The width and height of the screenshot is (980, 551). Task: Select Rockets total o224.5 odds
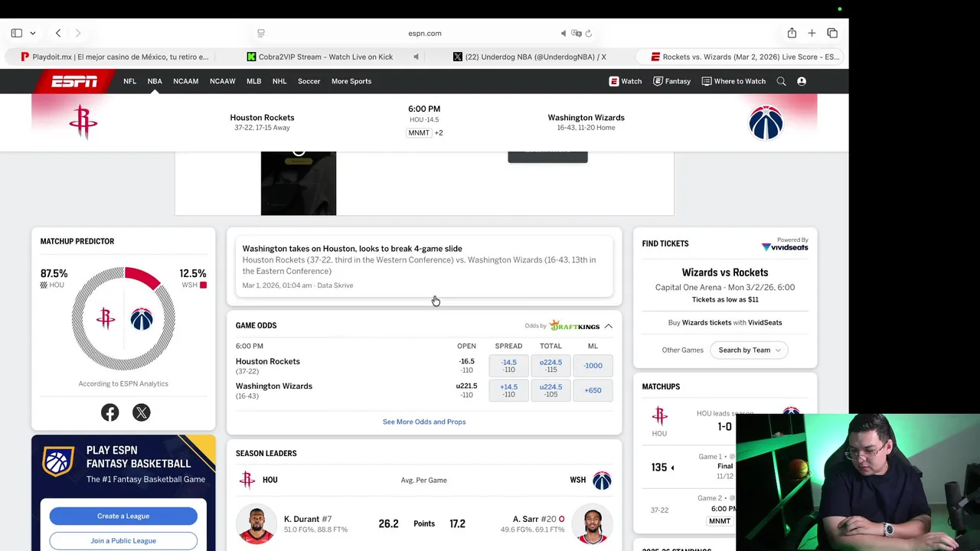click(550, 366)
